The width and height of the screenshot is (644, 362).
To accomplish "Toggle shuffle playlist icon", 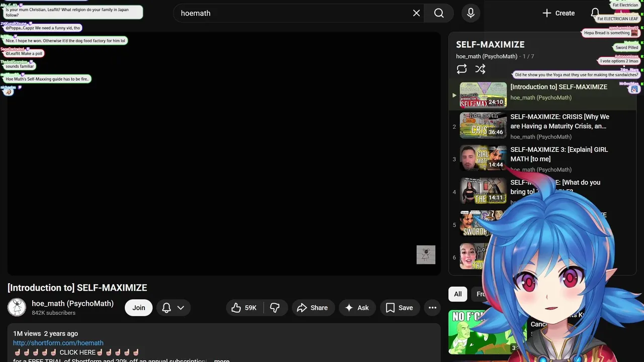I will click(480, 69).
